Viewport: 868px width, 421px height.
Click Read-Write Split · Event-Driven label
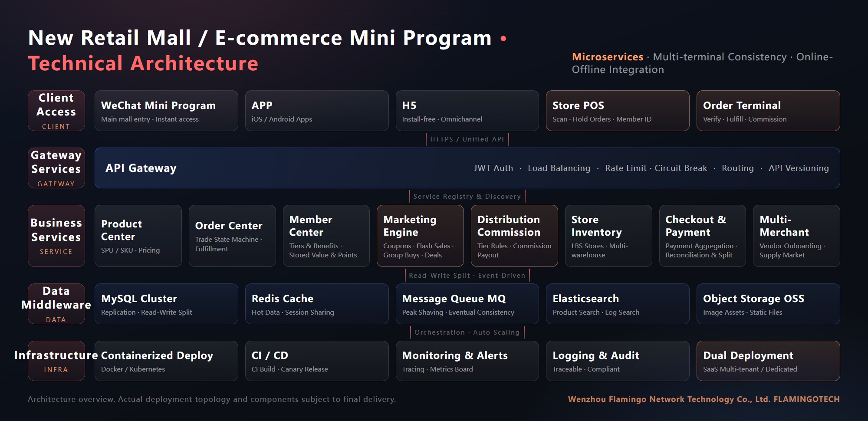click(467, 276)
